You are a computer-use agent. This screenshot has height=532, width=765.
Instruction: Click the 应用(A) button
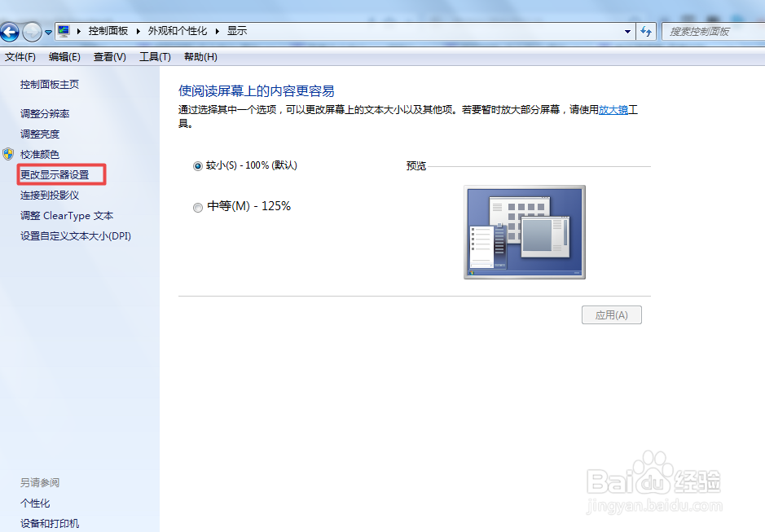611,314
